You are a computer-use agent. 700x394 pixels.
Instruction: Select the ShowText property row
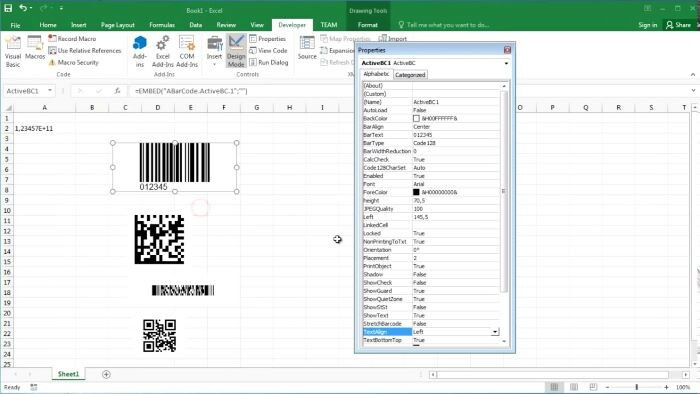click(x=431, y=315)
